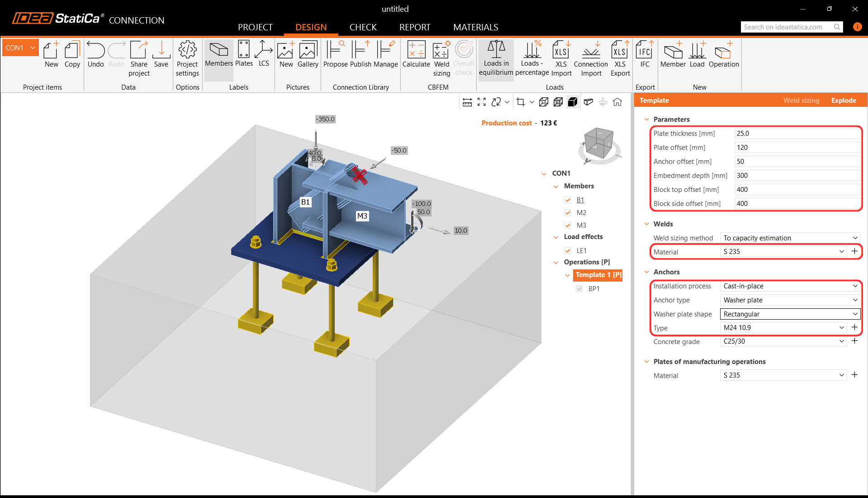Collapse the Operations [P] tree node

[x=556, y=263]
